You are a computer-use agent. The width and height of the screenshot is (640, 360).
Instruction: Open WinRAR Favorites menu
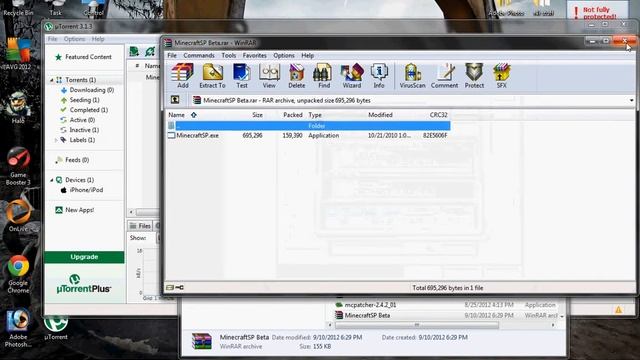[x=254, y=56]
